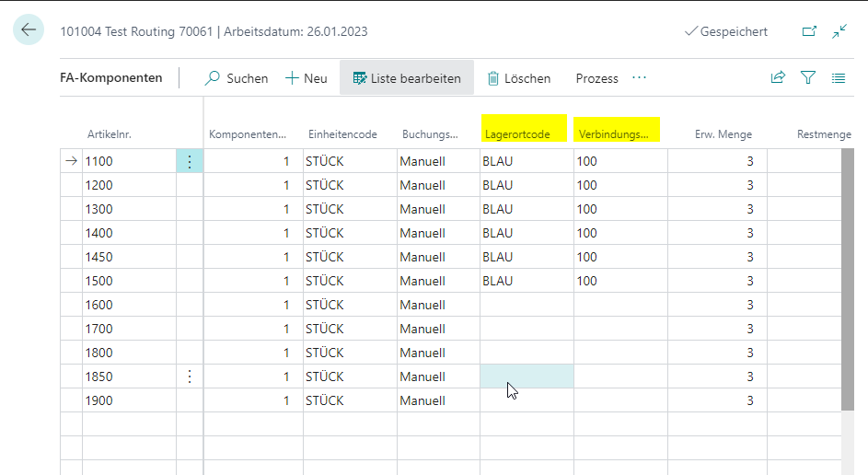This screenshot has width=868, height=475.
Task: Open row options for item 1100
Action: [x=190, y=161]
